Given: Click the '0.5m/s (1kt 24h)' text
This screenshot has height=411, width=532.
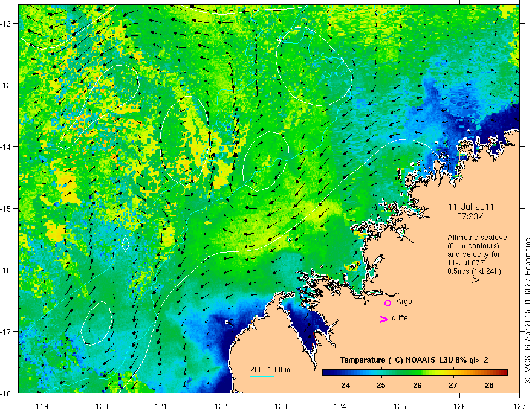Looking at the screenshot, I should click(x=474, y=271).
